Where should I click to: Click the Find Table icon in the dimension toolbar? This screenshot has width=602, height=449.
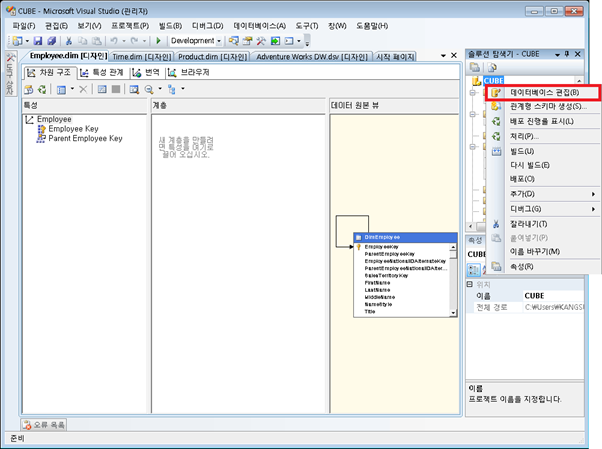134,89
